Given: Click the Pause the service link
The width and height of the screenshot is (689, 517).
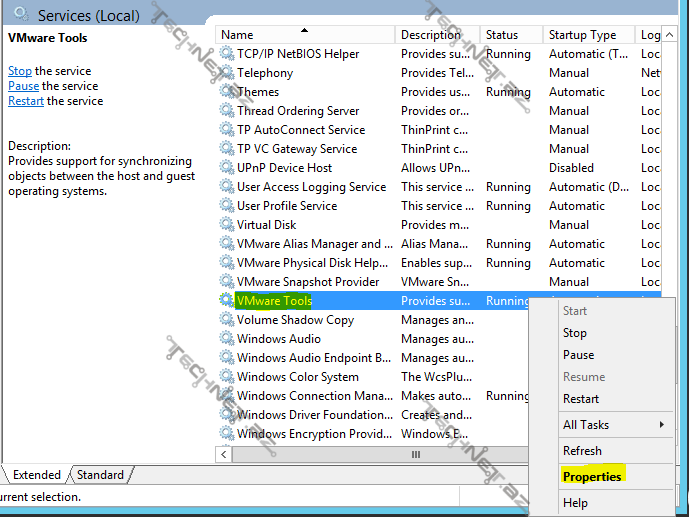Looking at the screenshot, I should [x=23, y=86].
